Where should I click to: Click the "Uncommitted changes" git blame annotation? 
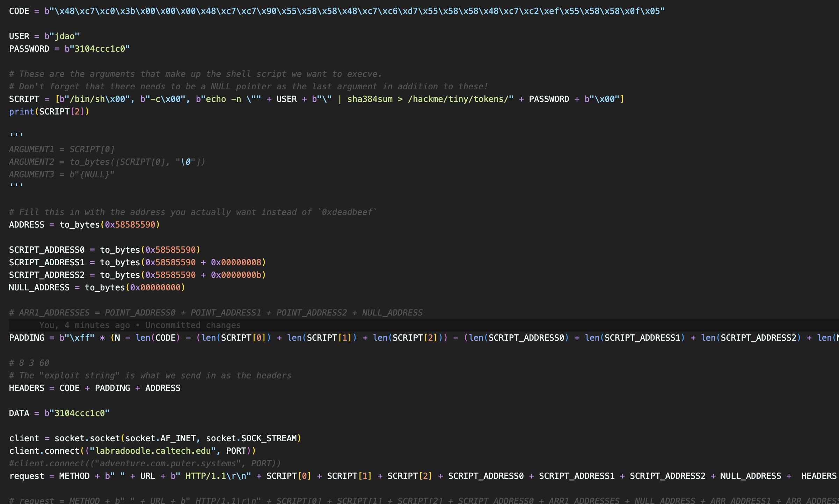pos(193,325)
